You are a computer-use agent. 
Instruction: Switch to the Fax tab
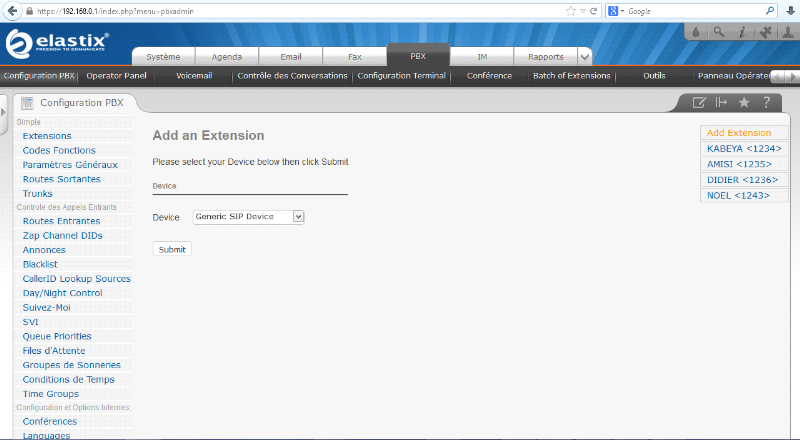tap(355, 57)
